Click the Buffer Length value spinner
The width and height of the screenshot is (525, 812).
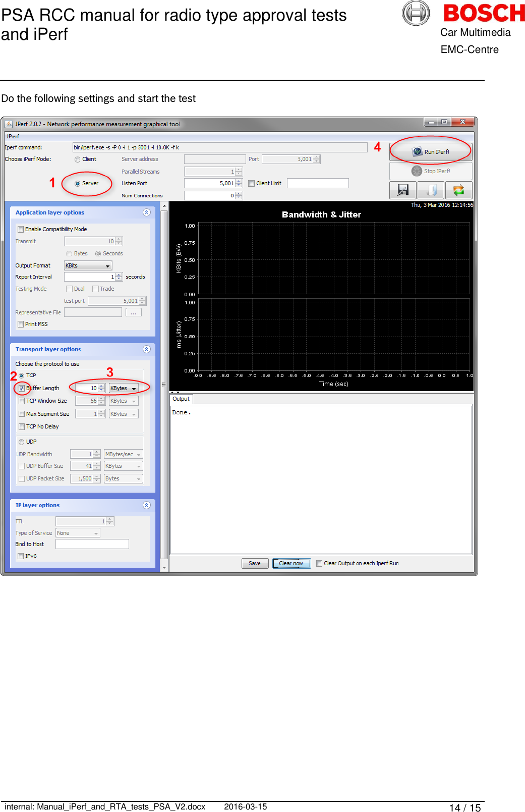coord(90,388)
